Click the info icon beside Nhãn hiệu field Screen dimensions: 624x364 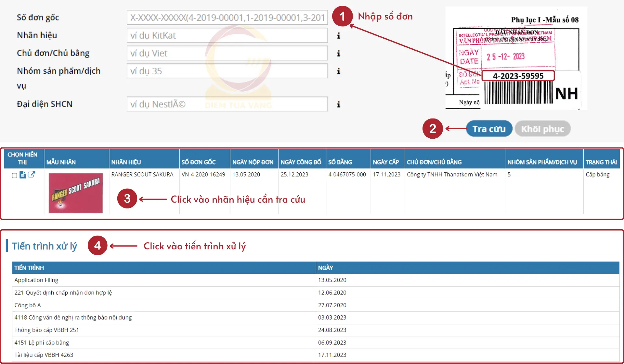[x=338, y=36]
